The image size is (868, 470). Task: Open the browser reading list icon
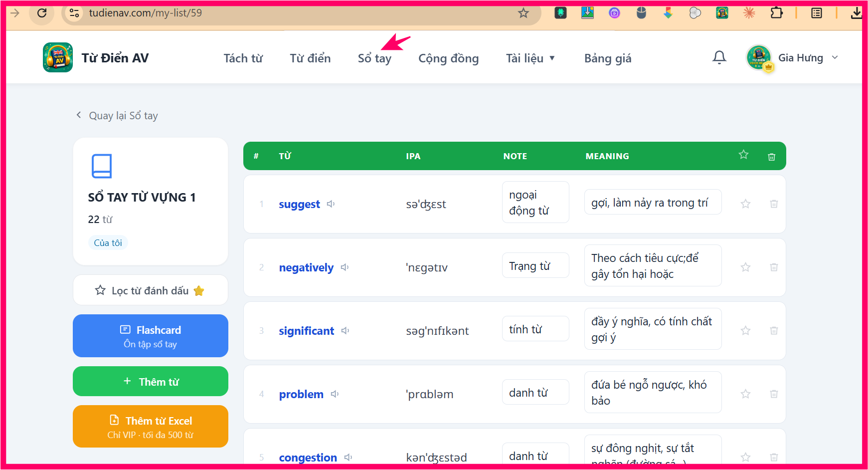[x=817, y=13]
